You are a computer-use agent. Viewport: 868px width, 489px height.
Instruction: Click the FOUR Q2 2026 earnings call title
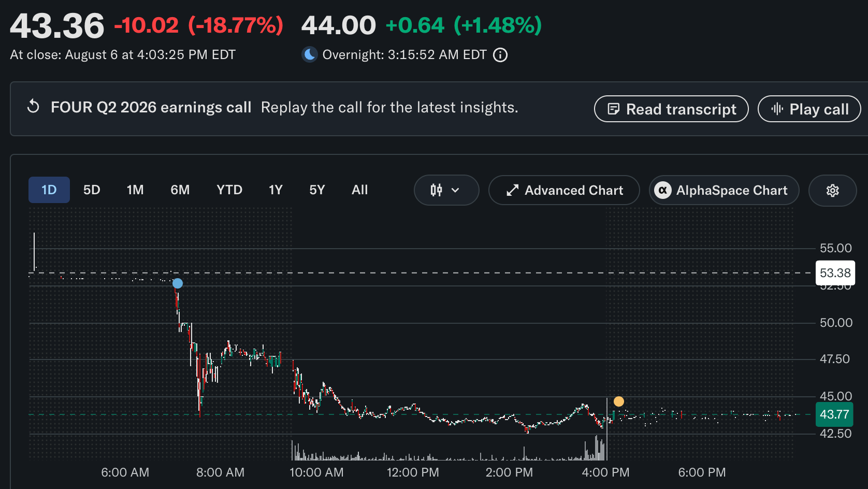[x=151, y=107]
